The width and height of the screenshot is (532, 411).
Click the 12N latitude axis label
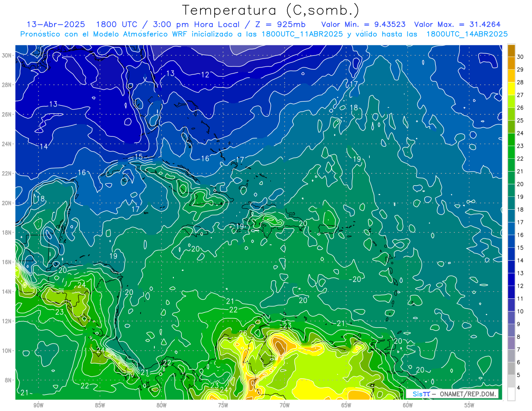(6, 321)
